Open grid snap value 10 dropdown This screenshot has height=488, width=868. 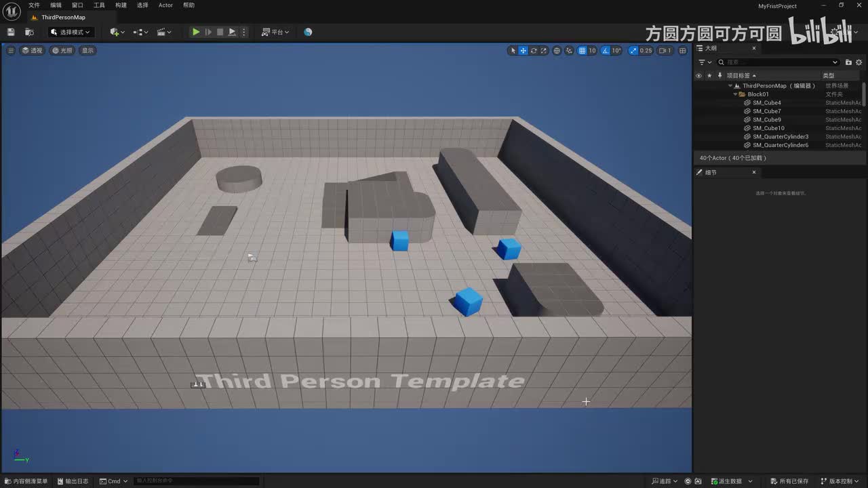click(x=592, y=50)
